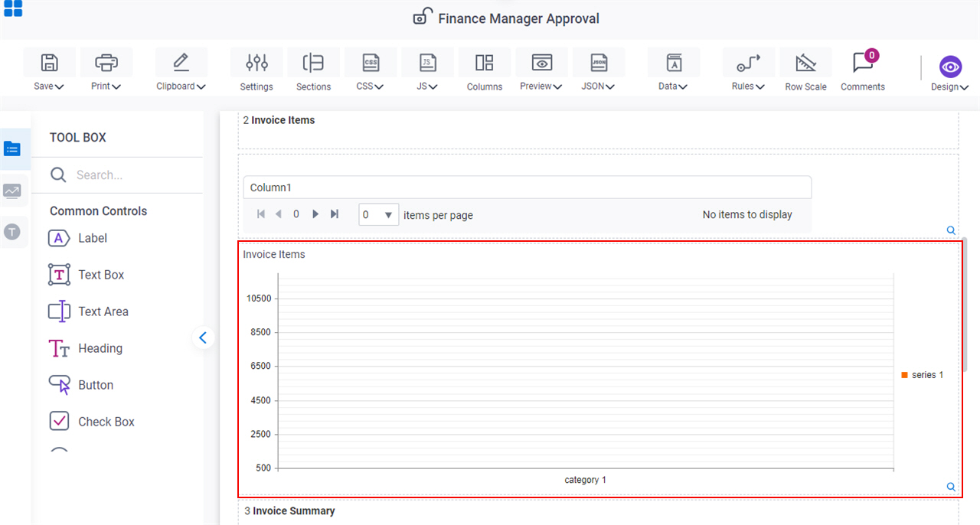980x525 pixels.
Task: Select the T sidebar icon
Action: 12,232
